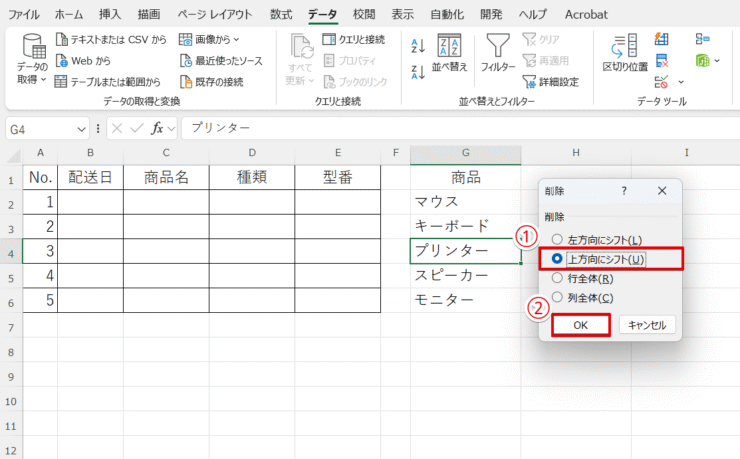Select 列全体(C) radio option
Image resolution: width=740 pixels, height=459 pixels.
point(582,298)
